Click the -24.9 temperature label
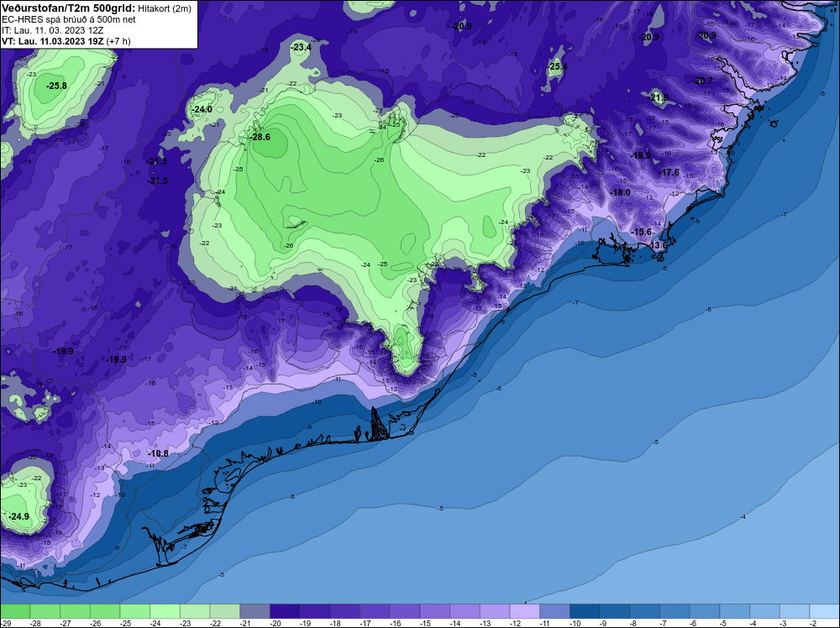Image resolution: width=840 pixels, height=628 pixels. (x=18, y=516)
